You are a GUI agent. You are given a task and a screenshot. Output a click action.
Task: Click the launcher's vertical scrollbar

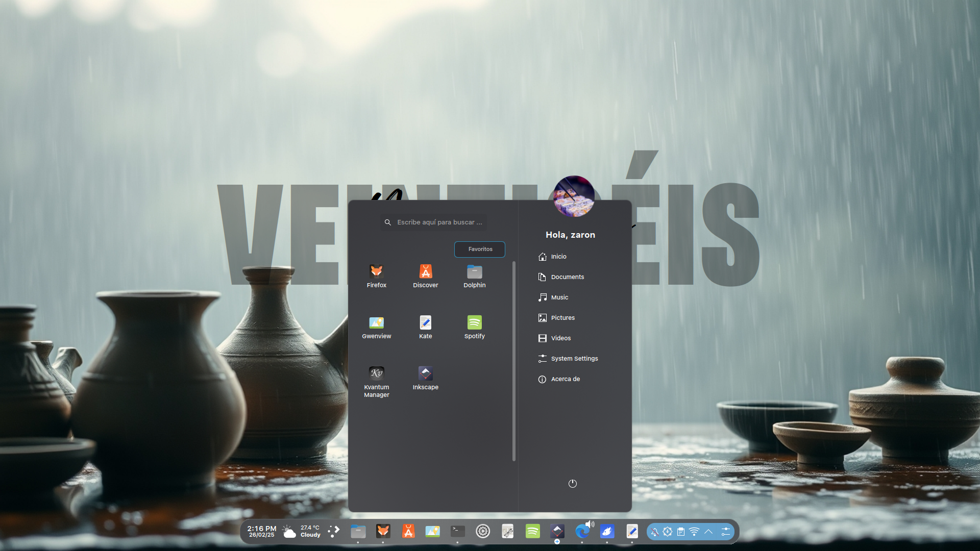[514, 361]
